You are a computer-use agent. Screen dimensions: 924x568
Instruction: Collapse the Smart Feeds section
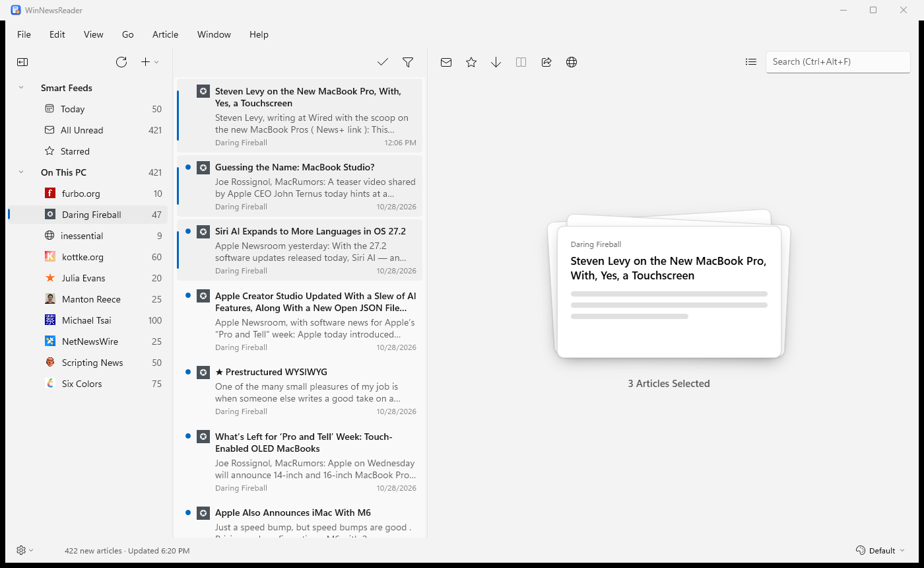click(x=21, y=88)
